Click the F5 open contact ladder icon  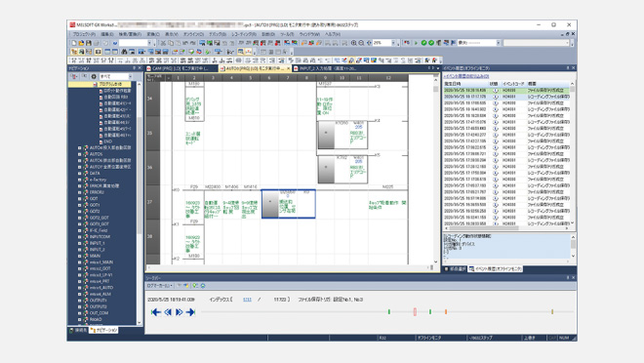pyautogui.click(x=74, y=60)
